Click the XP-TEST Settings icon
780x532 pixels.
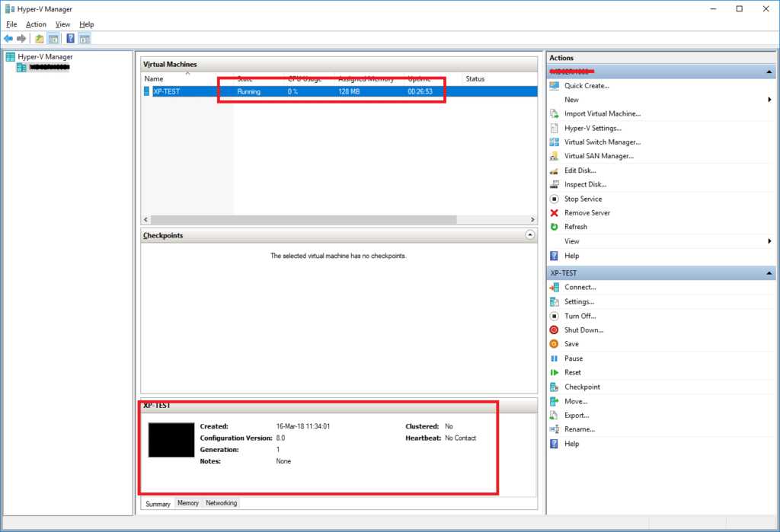point(555,301)
